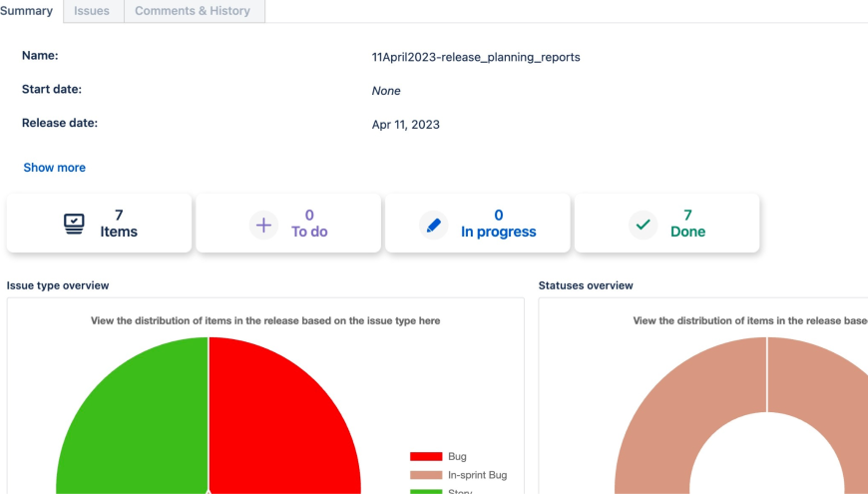The image size is (868, 494).
Task: Click the Issue type overview heading
Action: (58, 285)
